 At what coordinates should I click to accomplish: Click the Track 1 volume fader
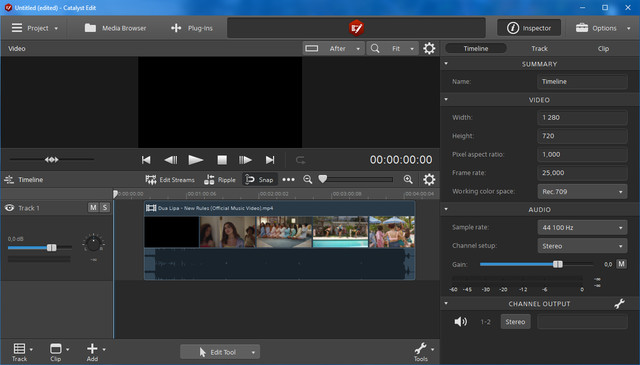pyautogui.click(x=51, y=247)
